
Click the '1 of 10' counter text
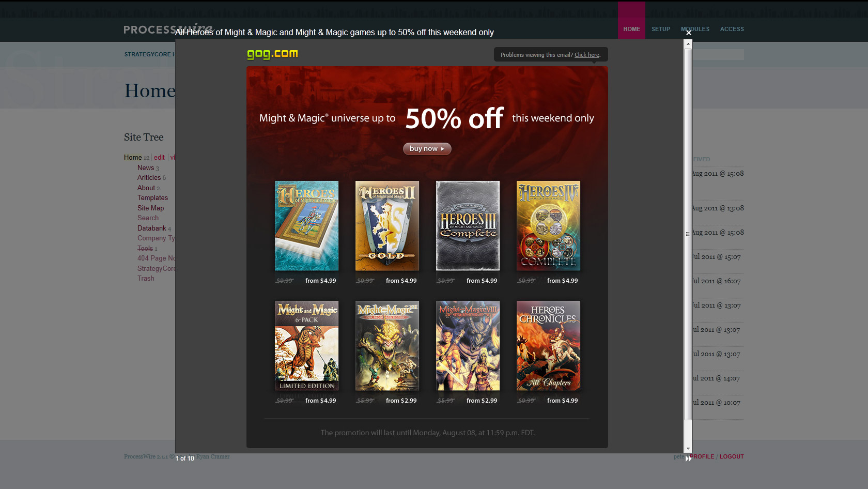(x=184, y=459)
